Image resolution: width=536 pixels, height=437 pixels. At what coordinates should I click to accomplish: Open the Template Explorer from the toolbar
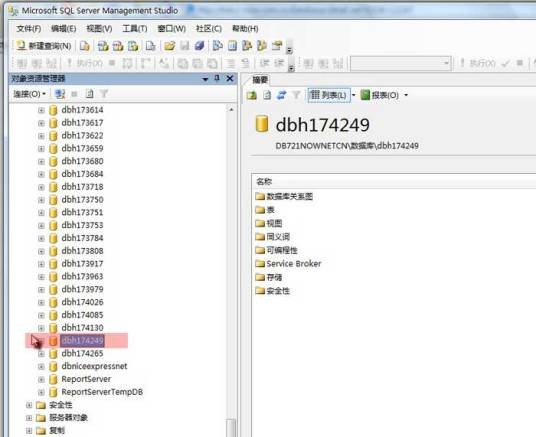pos(262,45)
